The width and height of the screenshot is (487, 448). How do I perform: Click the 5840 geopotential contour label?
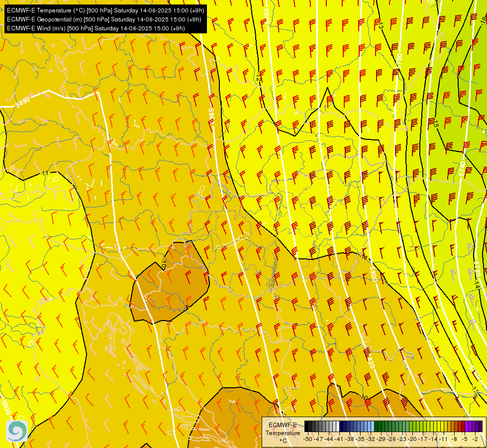pyautogui.click(x=267, y=15)
